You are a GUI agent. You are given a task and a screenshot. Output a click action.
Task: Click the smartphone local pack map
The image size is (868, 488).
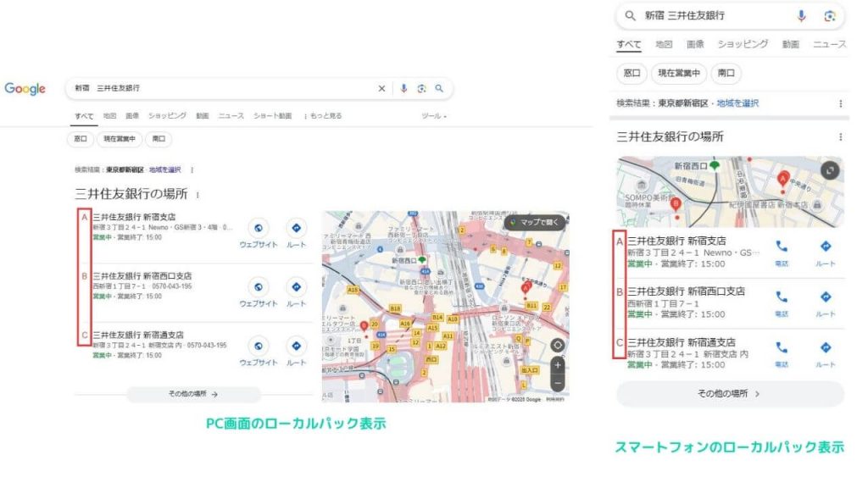tap(730, 192)
